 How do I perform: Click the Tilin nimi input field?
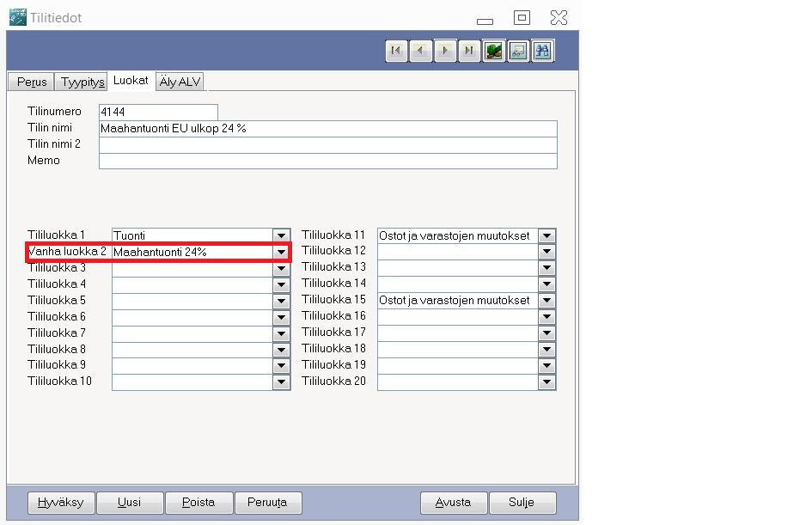[327, 128]
